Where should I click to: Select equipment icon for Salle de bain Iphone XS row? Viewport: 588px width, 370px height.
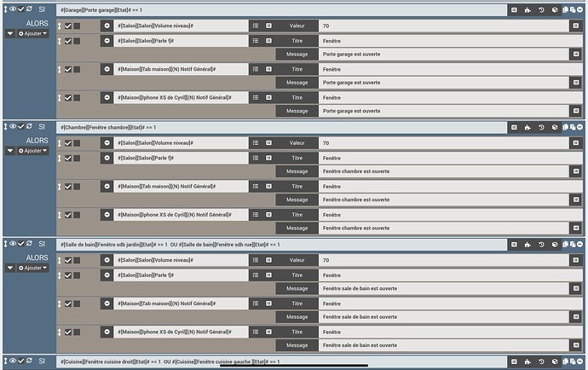point(269,332)
